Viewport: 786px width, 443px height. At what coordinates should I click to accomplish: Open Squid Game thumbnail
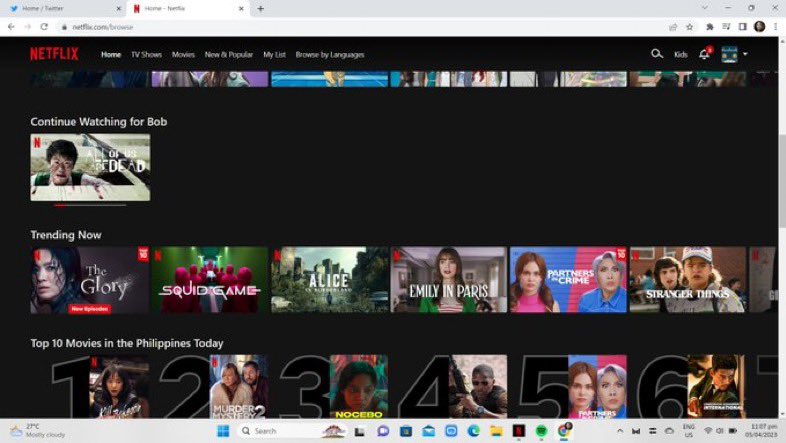[210, 280]
